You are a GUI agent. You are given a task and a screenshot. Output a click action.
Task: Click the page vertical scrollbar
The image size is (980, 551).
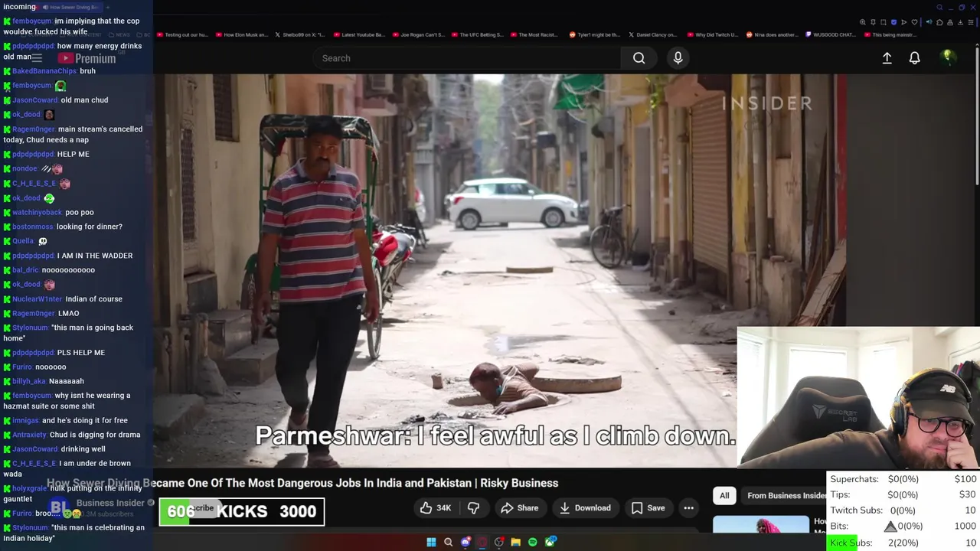pos(977,115)
